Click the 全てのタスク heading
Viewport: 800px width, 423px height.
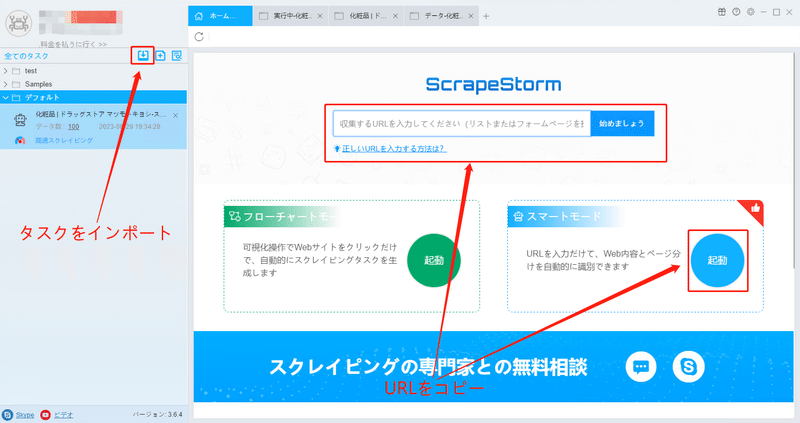coord(27,56)
